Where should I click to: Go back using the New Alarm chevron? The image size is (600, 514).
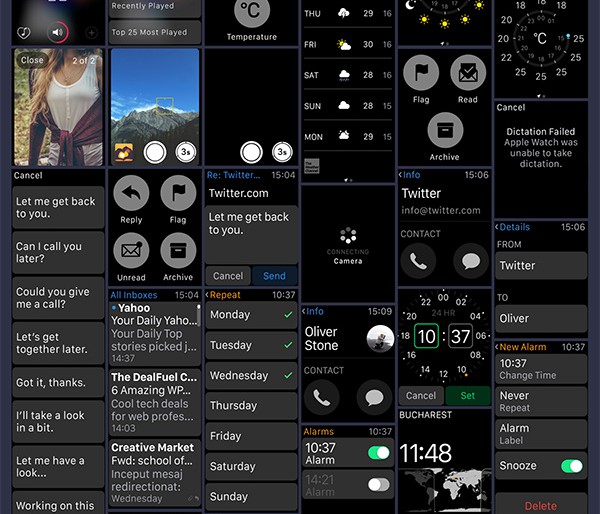click(x=498, y=346)
